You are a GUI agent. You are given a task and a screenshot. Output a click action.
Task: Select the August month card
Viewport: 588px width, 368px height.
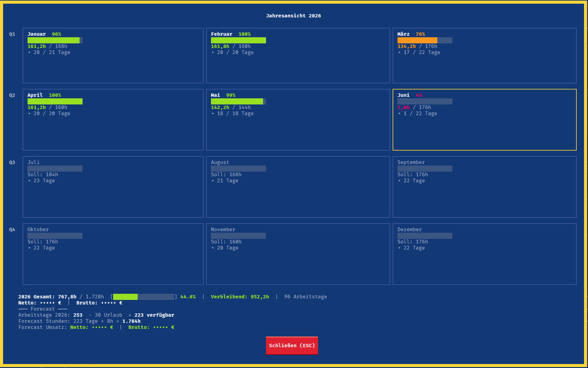tap(298, 187)
